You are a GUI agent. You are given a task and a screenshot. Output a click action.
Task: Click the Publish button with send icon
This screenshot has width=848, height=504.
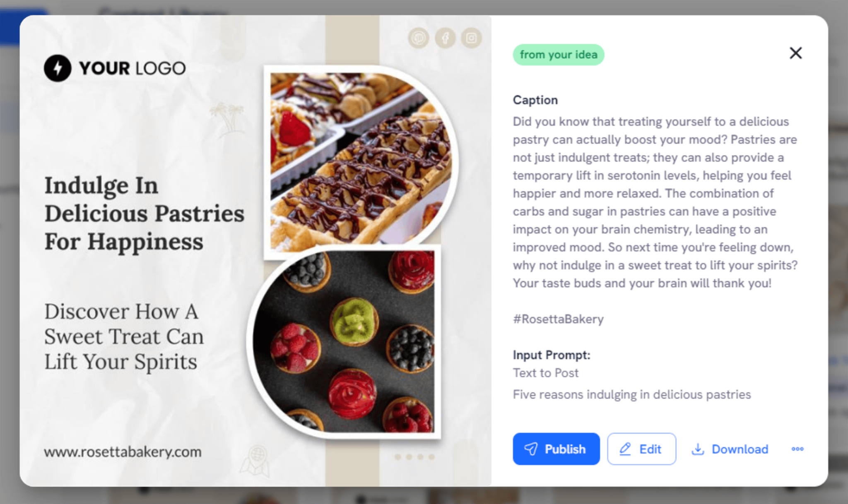click(554, 449)
